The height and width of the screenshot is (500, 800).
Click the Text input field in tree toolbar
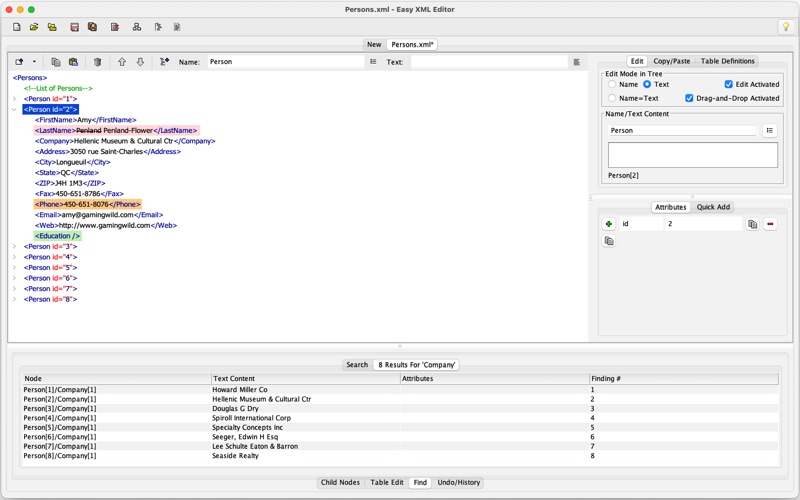[489, 62]
